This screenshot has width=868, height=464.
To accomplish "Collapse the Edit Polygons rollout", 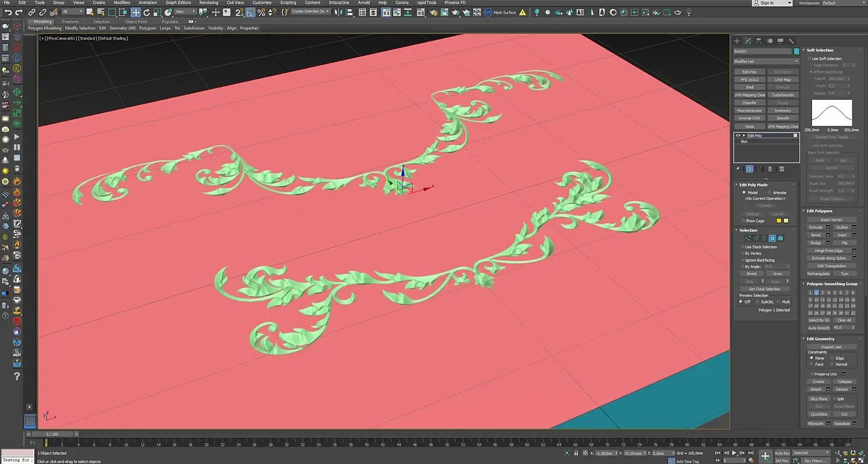I will point(820,211).
